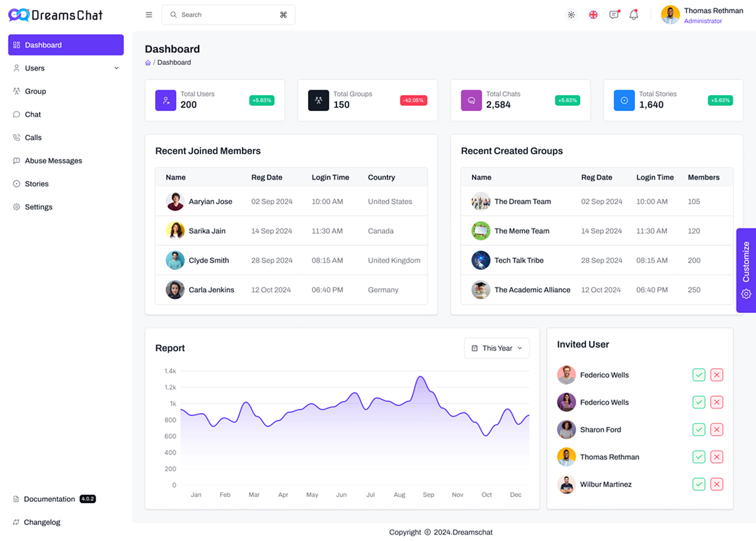Viewport: 756px width, 541px height.
Task: Click the 250 members cell
Action: [x=694, y=290]
